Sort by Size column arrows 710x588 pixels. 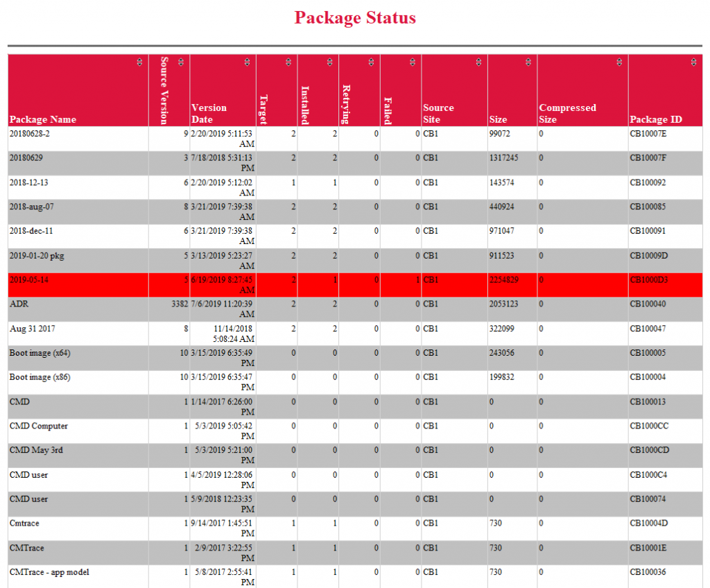(x=528, y=62)
